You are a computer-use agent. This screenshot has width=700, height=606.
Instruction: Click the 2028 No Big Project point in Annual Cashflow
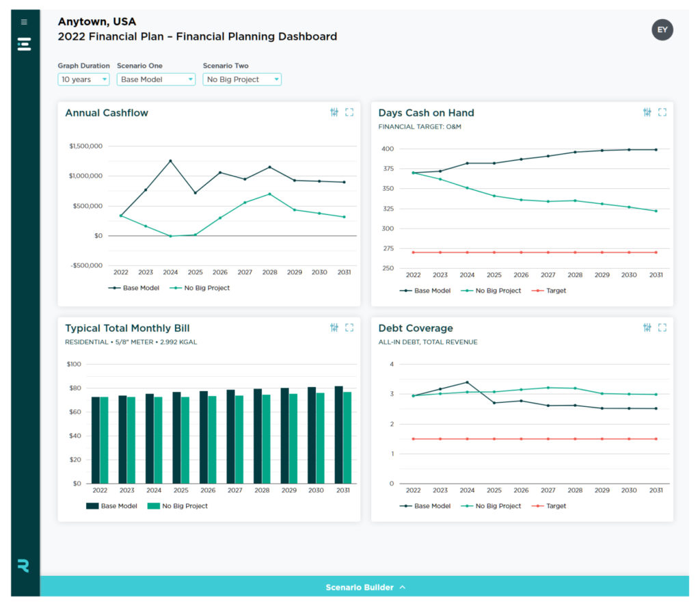pyautogui.click(x=269, y=194)
